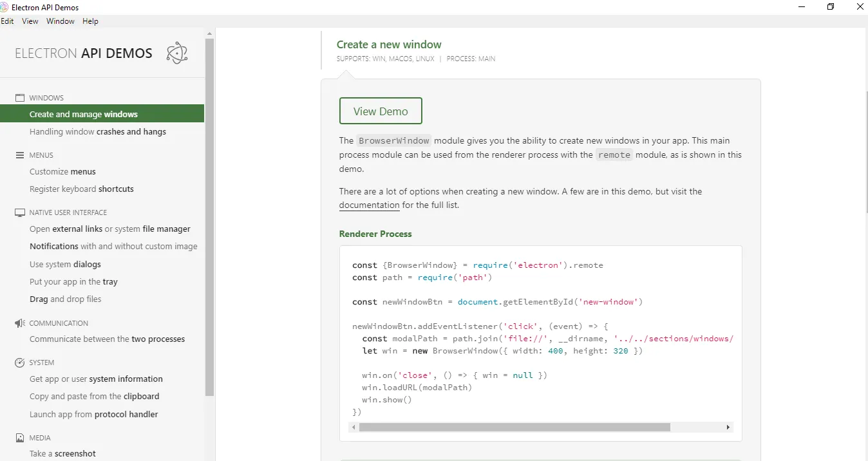Click the MENUS section heading
This screenshot has height=461, width=868.
[x=41, y=155]
